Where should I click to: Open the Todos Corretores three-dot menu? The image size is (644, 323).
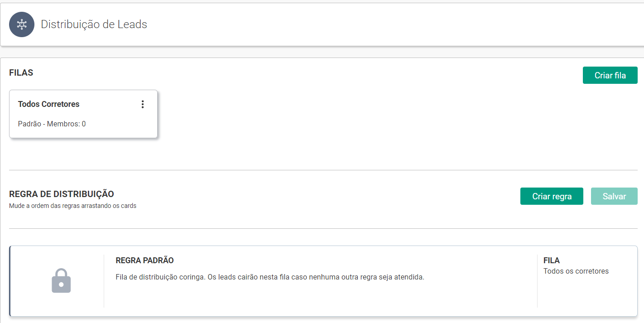coord(143,104)
